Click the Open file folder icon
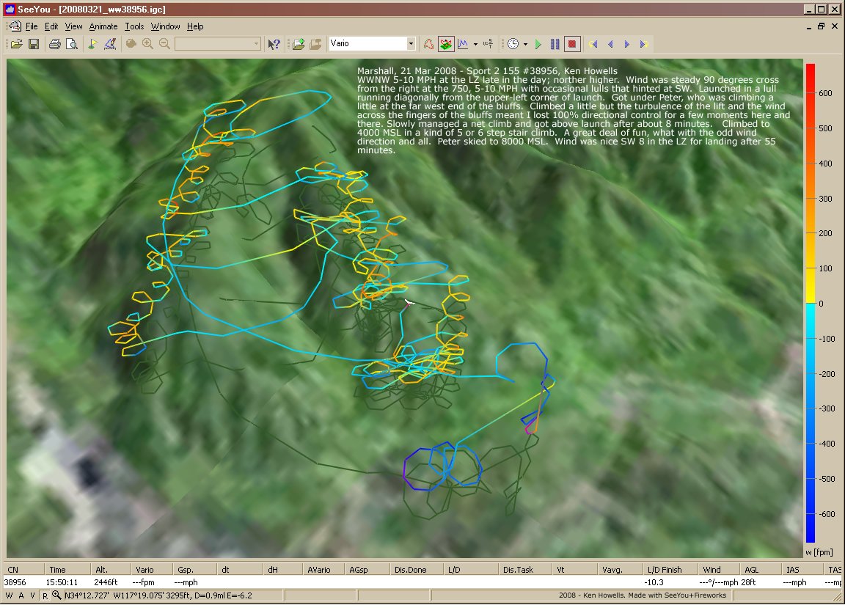The width and height of the screenshot is (845, 616). [16, 44]
